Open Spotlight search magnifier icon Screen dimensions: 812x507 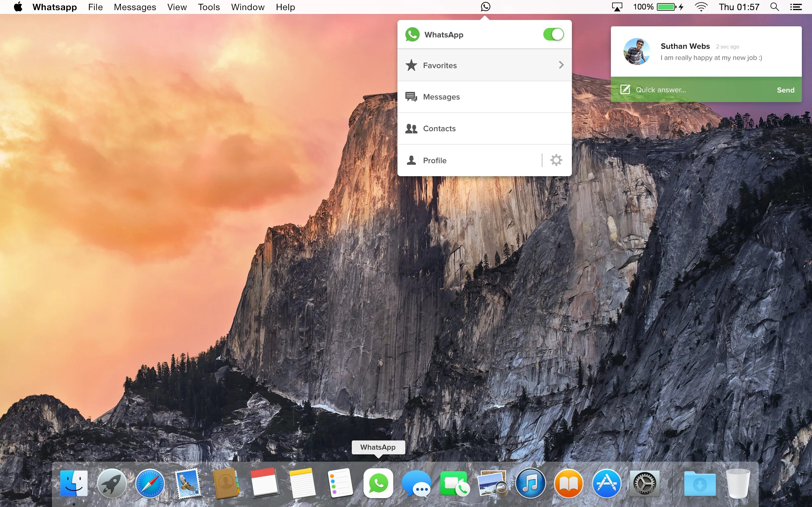coord(775,7)
